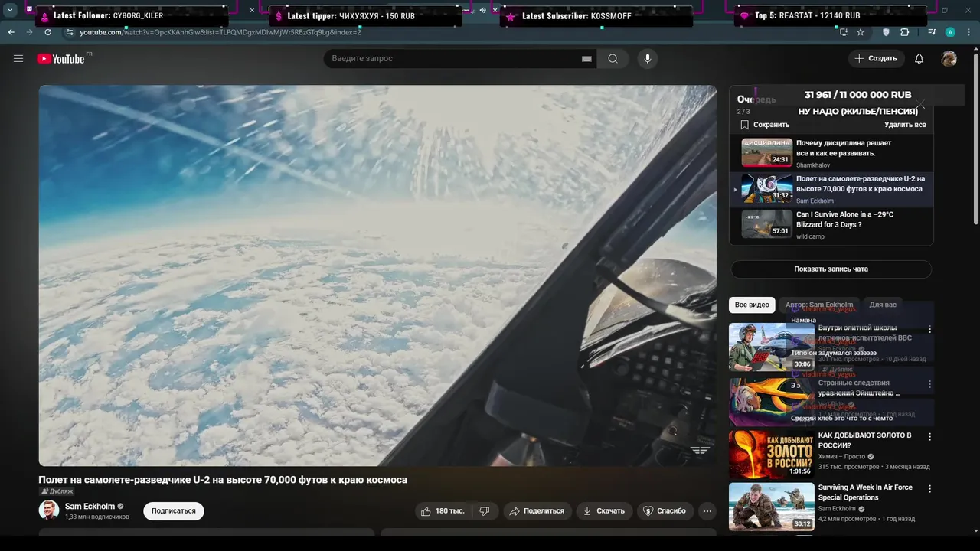Open Как добывают золото в России thumbnail
980x551 pixels.
point(771,455)
